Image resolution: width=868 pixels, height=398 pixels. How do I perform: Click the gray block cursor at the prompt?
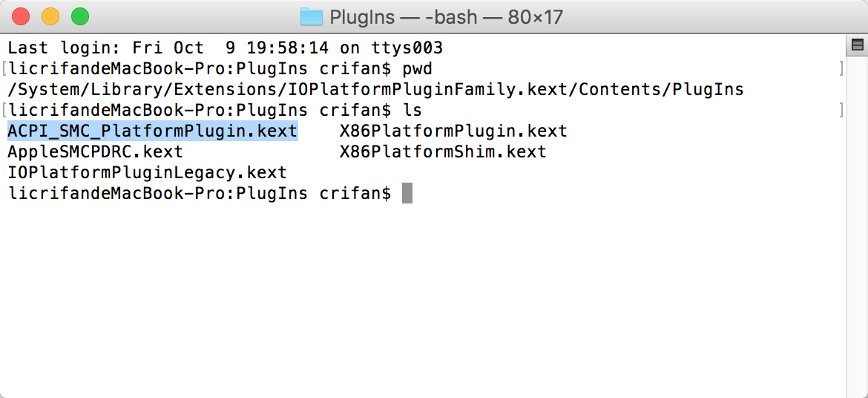(x=407, y=194)
